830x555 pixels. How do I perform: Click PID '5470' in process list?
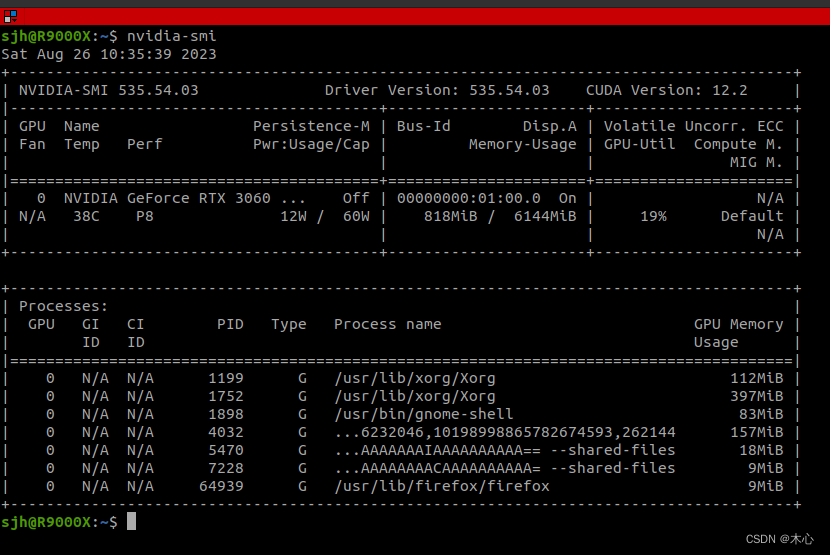click(x=226, y=451)
